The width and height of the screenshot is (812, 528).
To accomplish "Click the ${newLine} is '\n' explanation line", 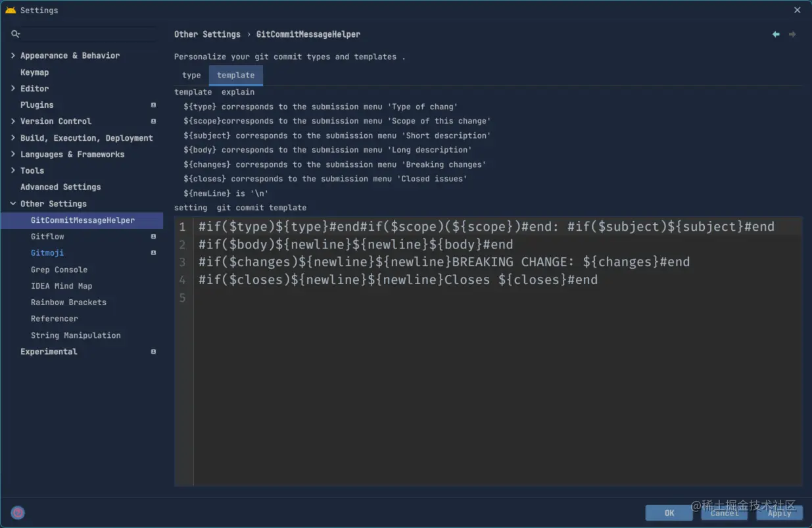I will click(x=226, y=193).
